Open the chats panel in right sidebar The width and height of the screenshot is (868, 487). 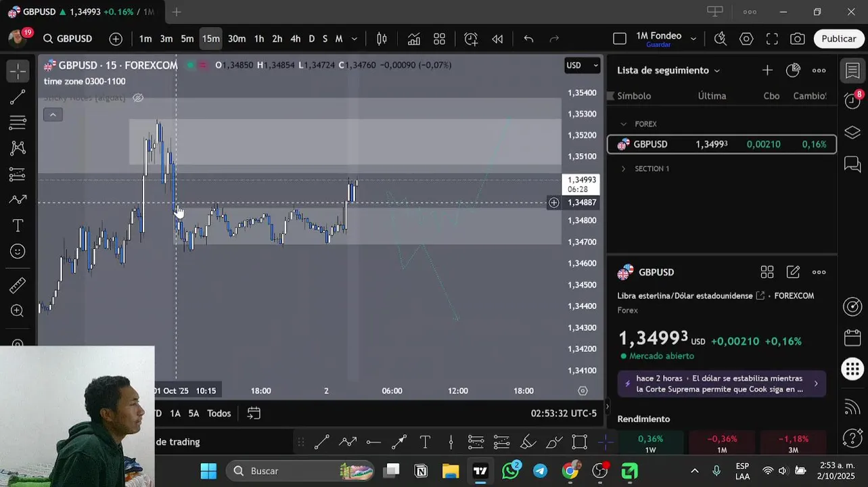[852, 164]
